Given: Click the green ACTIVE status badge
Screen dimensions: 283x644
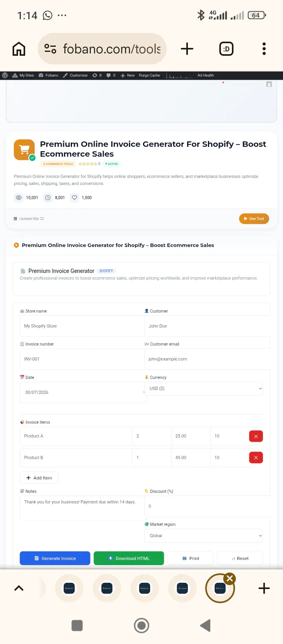Looking at the screenshot, I should (x=112, y=164).
